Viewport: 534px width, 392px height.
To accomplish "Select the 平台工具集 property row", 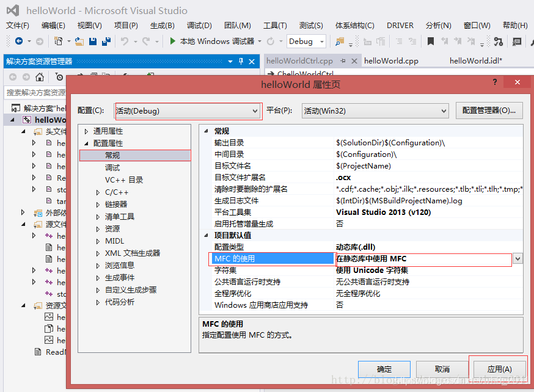I will [367, 212].
